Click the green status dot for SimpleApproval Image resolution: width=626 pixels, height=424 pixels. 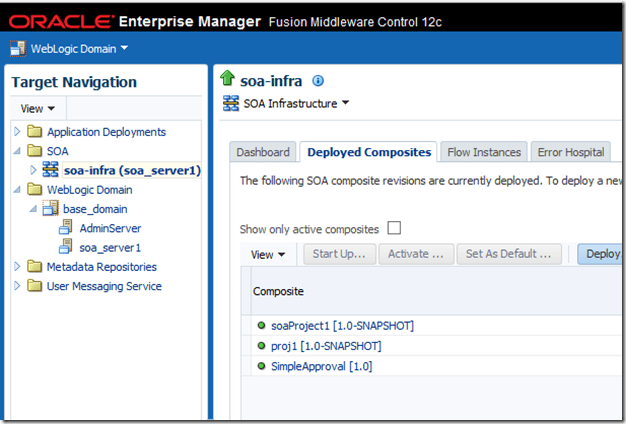tap(261, 365)
